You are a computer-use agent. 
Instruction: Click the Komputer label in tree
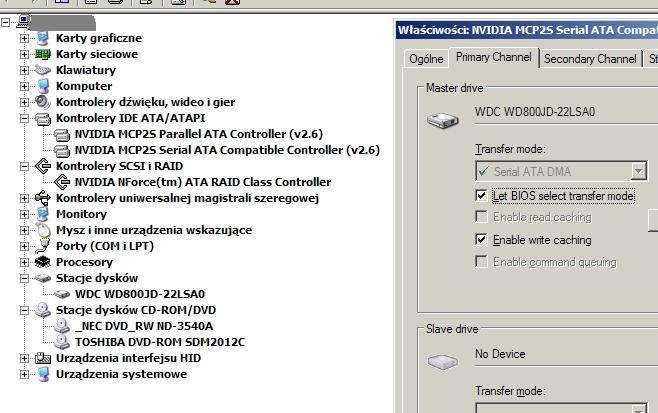(x=84, y=86)
